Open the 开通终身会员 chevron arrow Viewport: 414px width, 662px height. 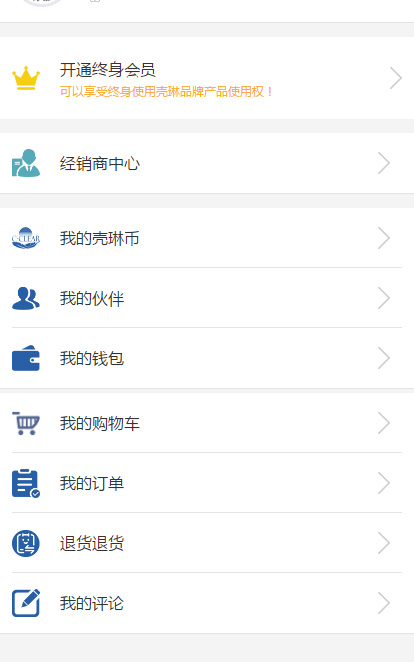[x=395, y=78]
